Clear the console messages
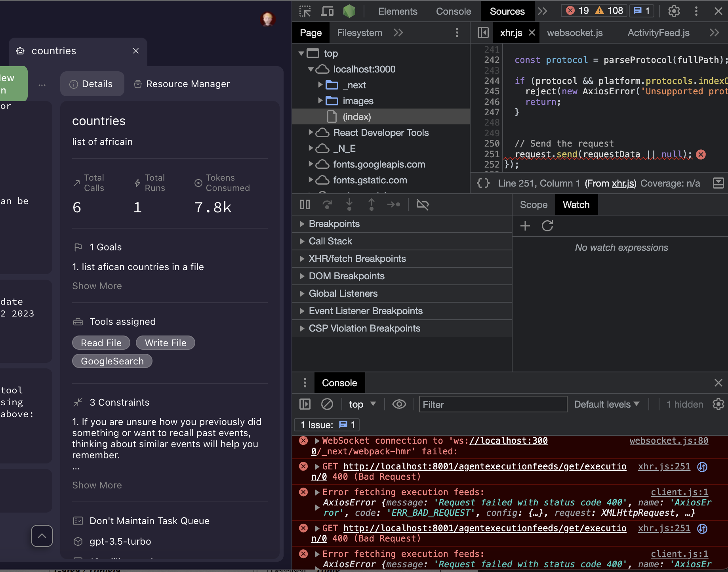Viewport: 728px width, 572px height. [327, 404]
